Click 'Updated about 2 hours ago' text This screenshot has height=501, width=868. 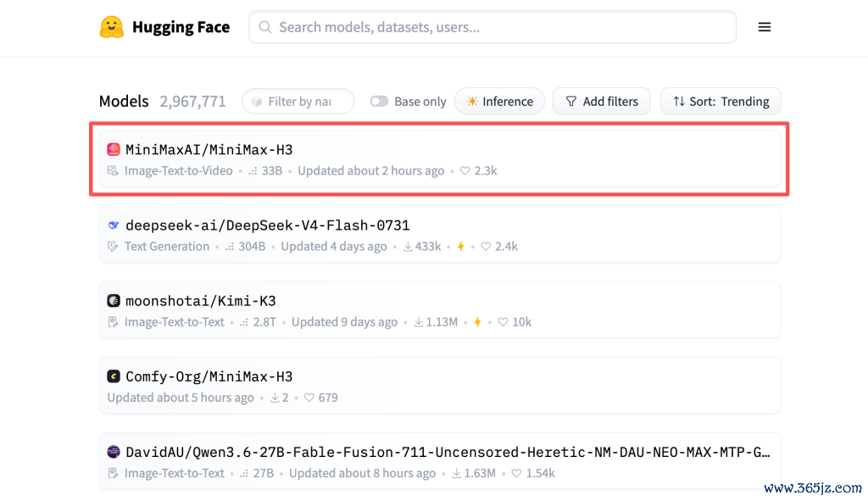371,171
